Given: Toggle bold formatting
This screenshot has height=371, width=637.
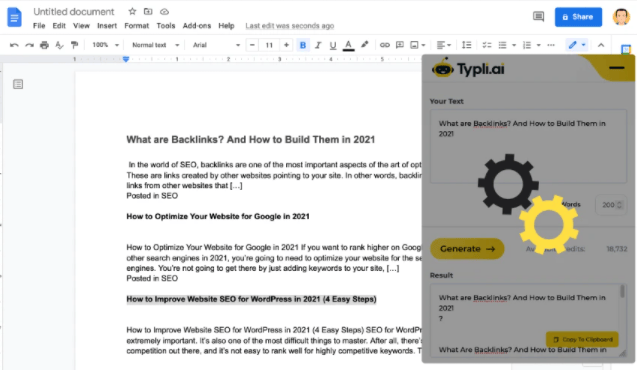Looking at the screenshot, I should click(x=303, y=45).
